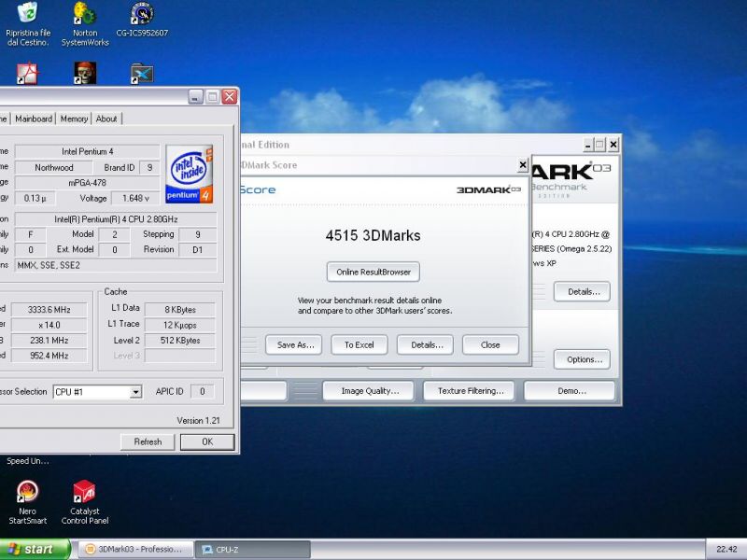Screen dimensions: 747x560
Task: Click the '952.4 MHz' clock value
Action: click(49, 356)
